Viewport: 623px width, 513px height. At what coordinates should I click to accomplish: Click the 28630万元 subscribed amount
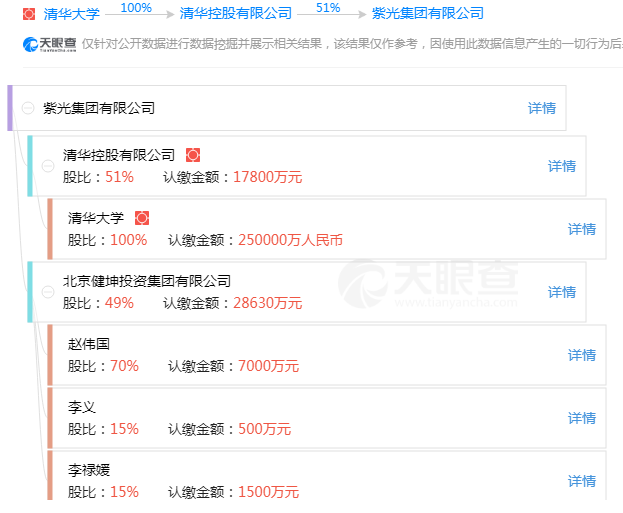[267, 303]
